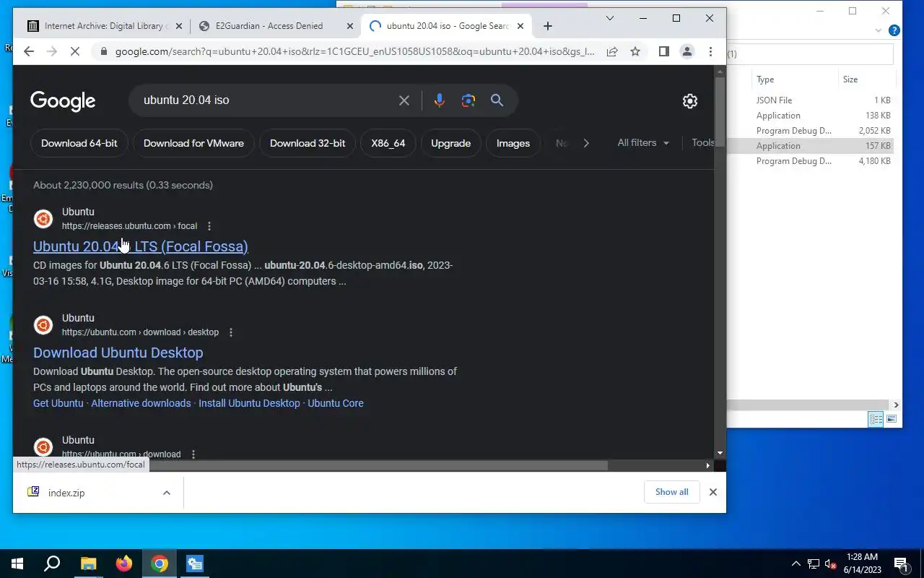This screenshot has height=578, width=924.
Task: Open File Explorer help icon
Action: 894,31
